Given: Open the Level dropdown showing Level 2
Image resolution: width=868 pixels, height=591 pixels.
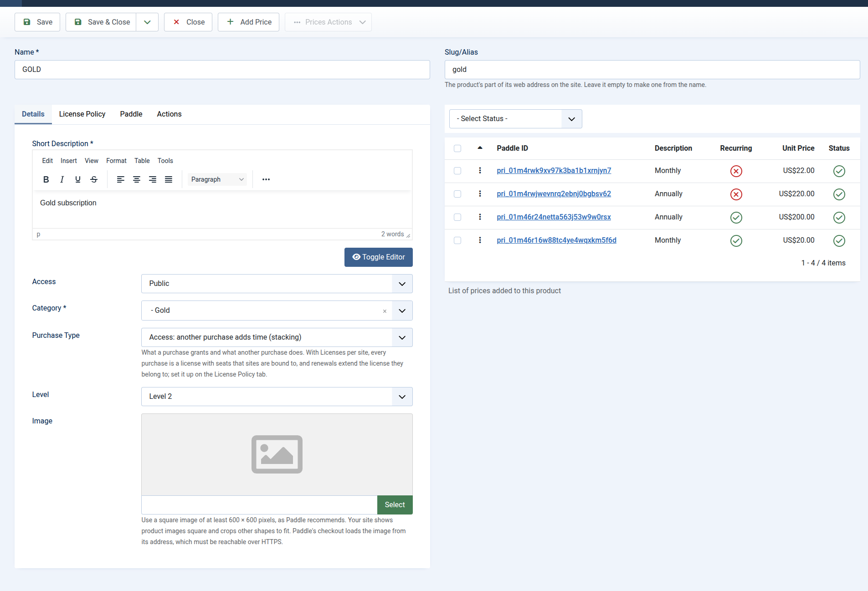Looking at the screenshot, I should pyautogui.click(x=277, y=397).
